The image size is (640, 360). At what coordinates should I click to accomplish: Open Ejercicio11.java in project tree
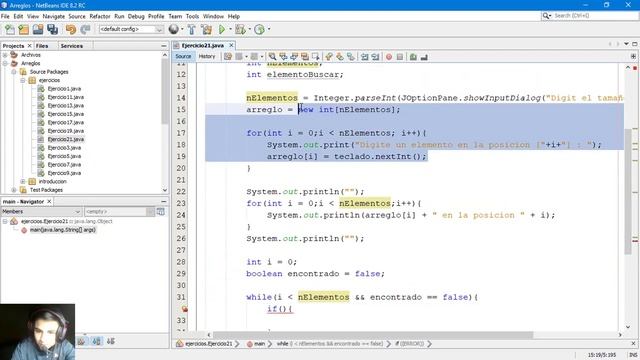65,97
